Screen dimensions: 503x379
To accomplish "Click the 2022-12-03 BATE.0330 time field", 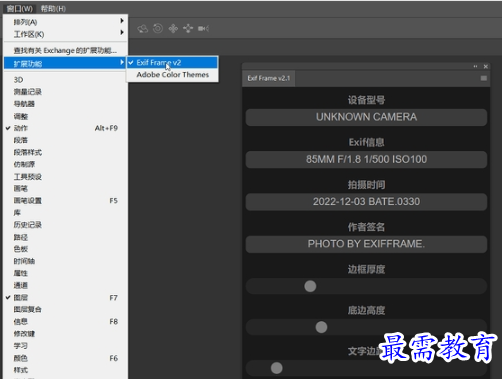I will click(x=366, y=202).
